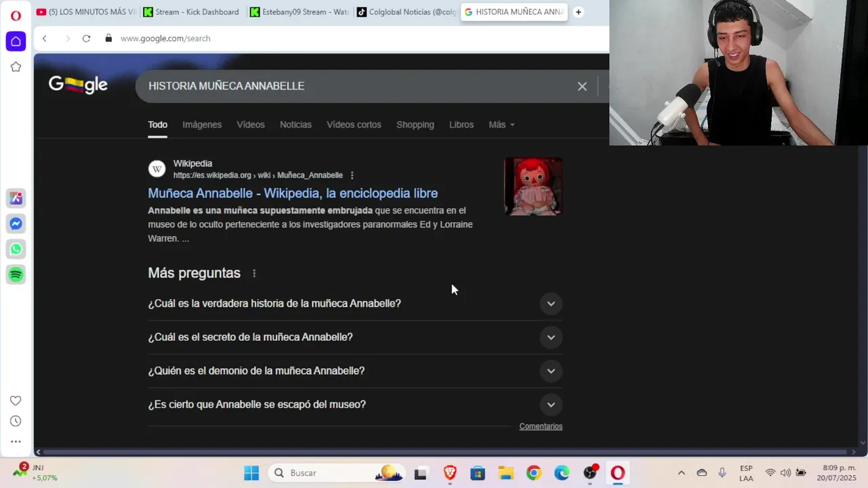Open OneDrive cloud tray icon
The image size is (868, 488).
tap(702, 473)
